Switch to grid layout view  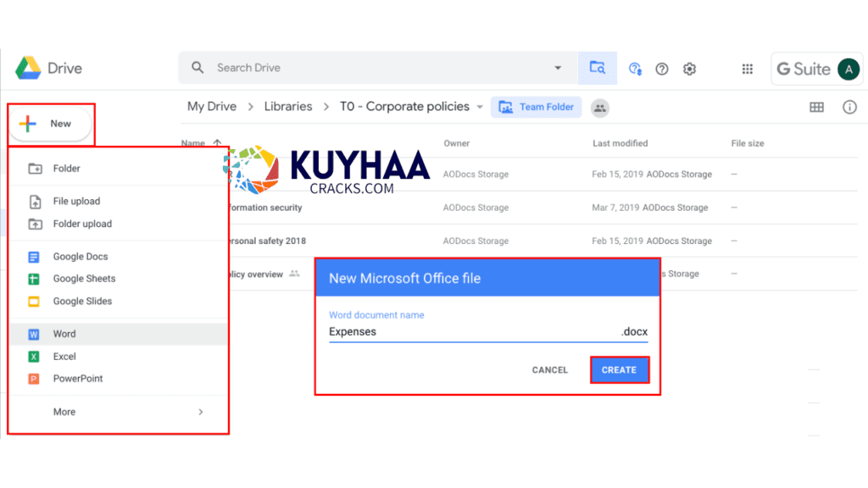[816, 107]
